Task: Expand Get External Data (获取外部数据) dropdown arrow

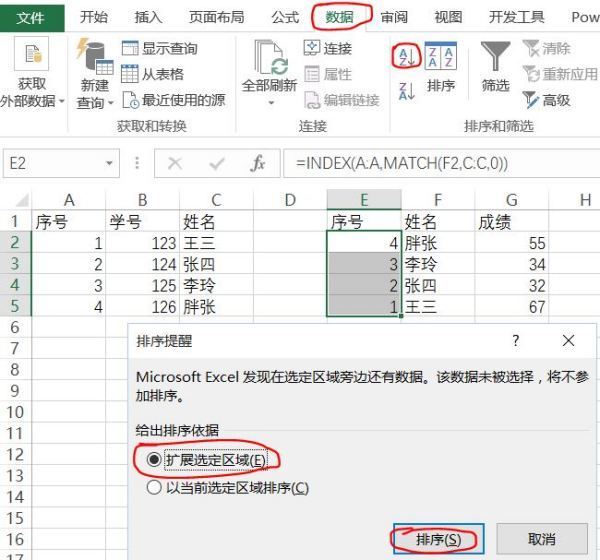Action: (x=62, y=101)
